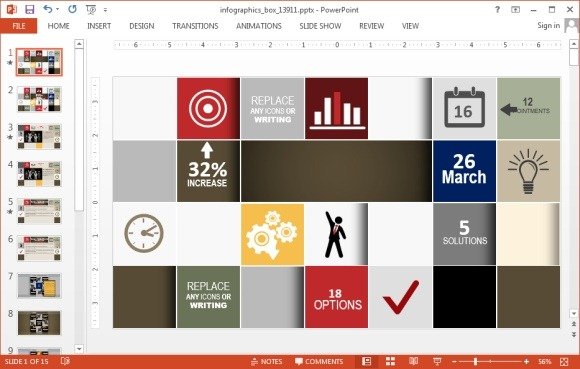Click the '18 OPTIONS' text
The height and width of the screenshot is (369, 580).
pyautogui.click(x=337, y=299)
